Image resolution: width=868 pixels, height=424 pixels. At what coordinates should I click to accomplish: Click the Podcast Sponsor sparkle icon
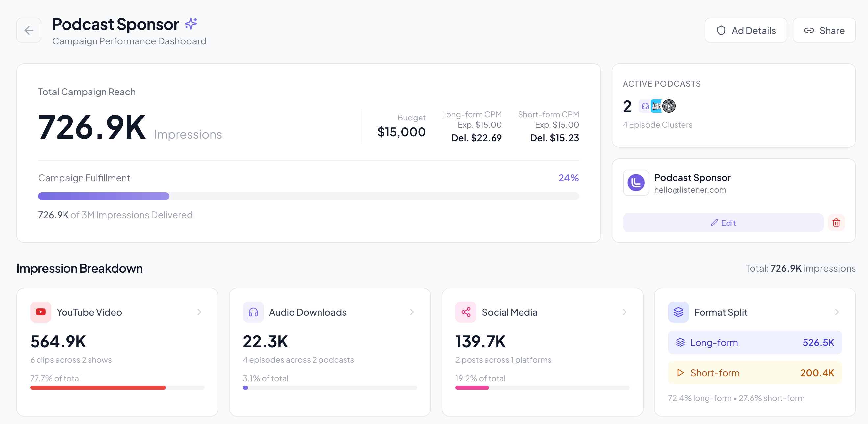point(191,23)
